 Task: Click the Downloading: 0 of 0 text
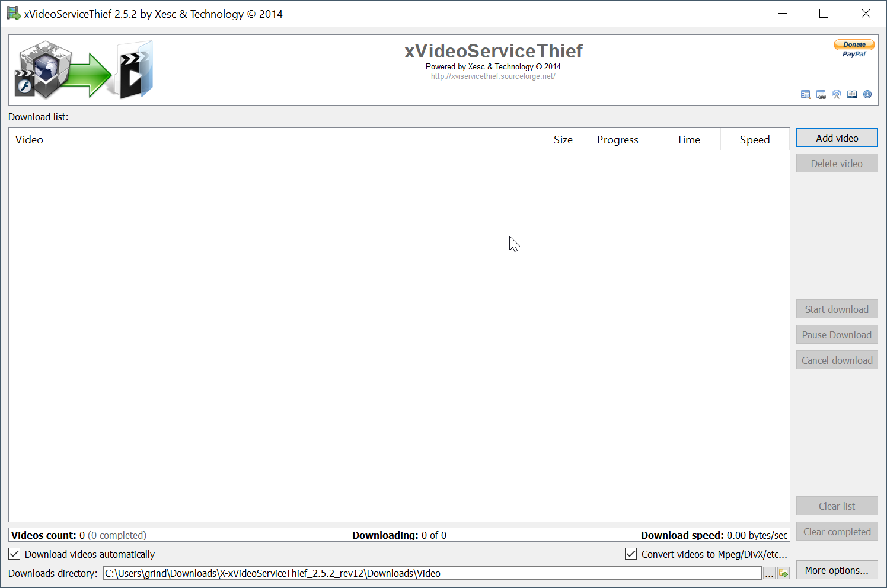[x=399, y=535]
